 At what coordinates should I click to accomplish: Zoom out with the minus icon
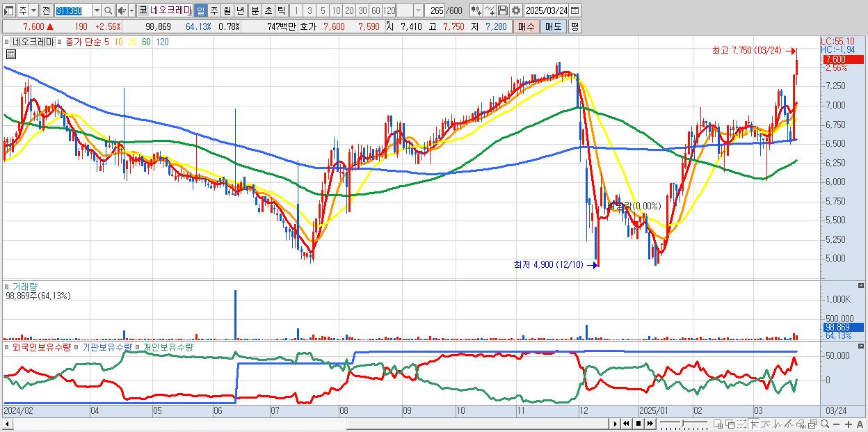837,424
